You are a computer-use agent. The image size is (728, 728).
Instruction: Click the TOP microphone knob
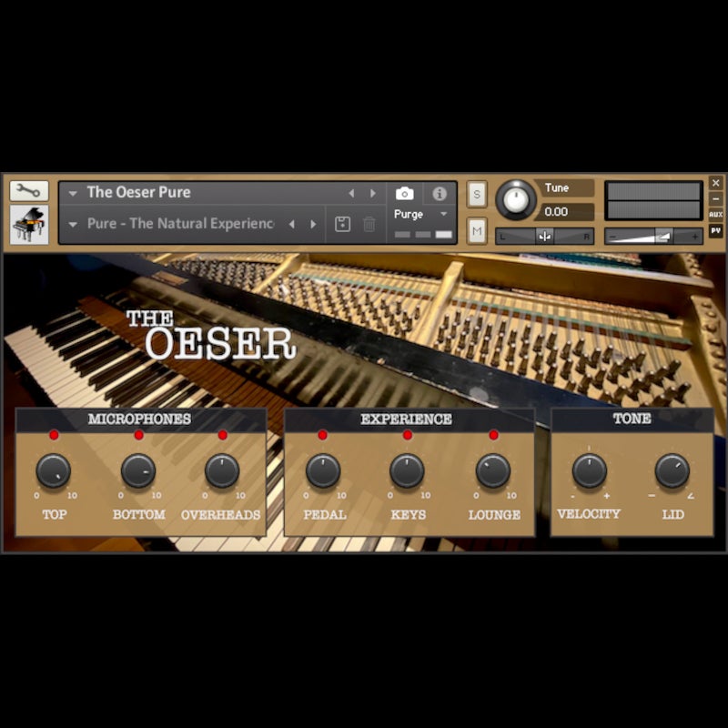point(54,470)
